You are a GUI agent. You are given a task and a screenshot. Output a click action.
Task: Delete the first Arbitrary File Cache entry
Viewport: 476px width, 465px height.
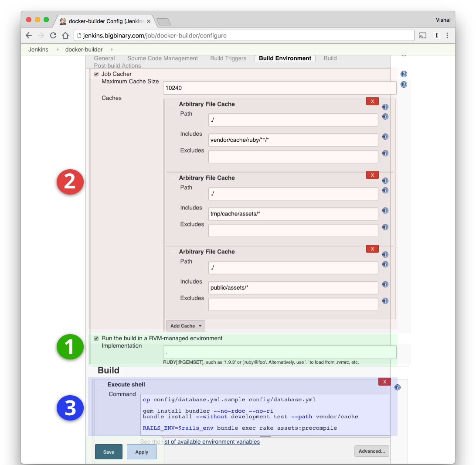[x=372, y=101]
